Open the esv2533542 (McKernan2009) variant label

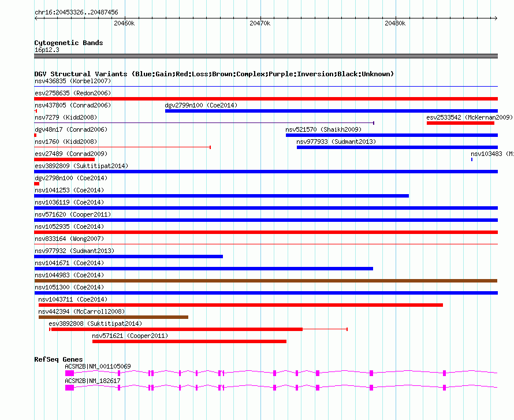pyautogui.click(x=470, y=117)
